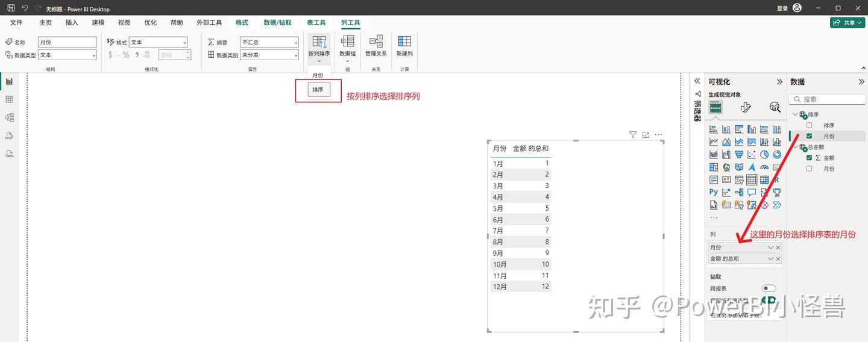
Task: Open the Format visual brush tab
Action: click(x=746, y=107)
